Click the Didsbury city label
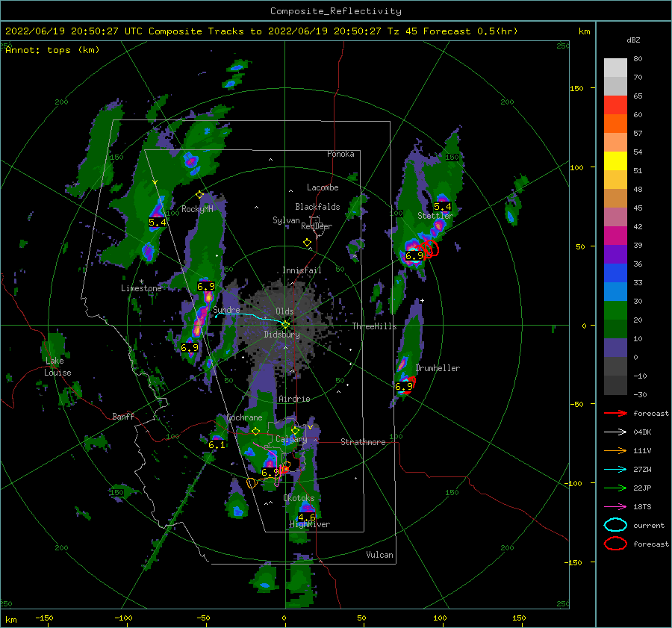The image size is (672, 628). pyautogui.click(x=281, y=335)
